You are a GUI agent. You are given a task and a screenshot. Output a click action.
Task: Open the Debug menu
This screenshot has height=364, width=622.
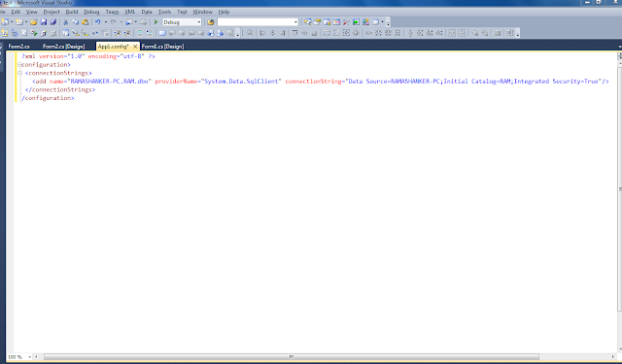(x=91, y=12)
